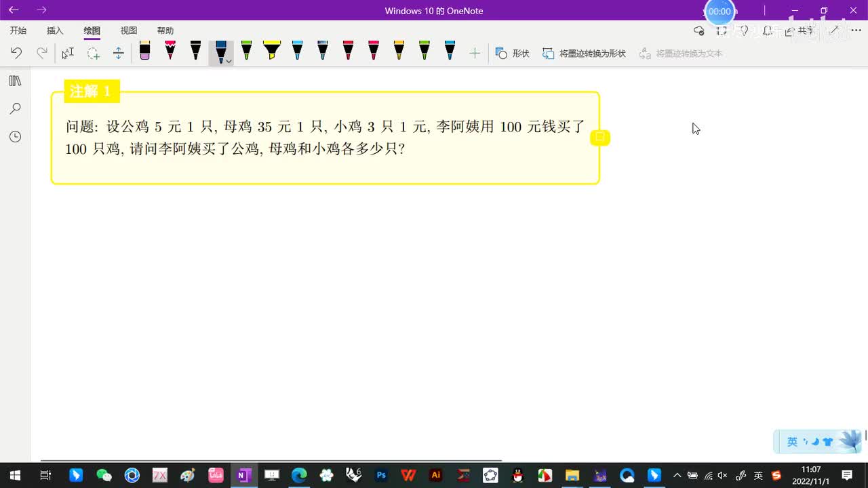Open the 开始 tab
Image resolution: width=868 pixels, height=488 pixels.
pyautogui.click(x=18, y=30)
